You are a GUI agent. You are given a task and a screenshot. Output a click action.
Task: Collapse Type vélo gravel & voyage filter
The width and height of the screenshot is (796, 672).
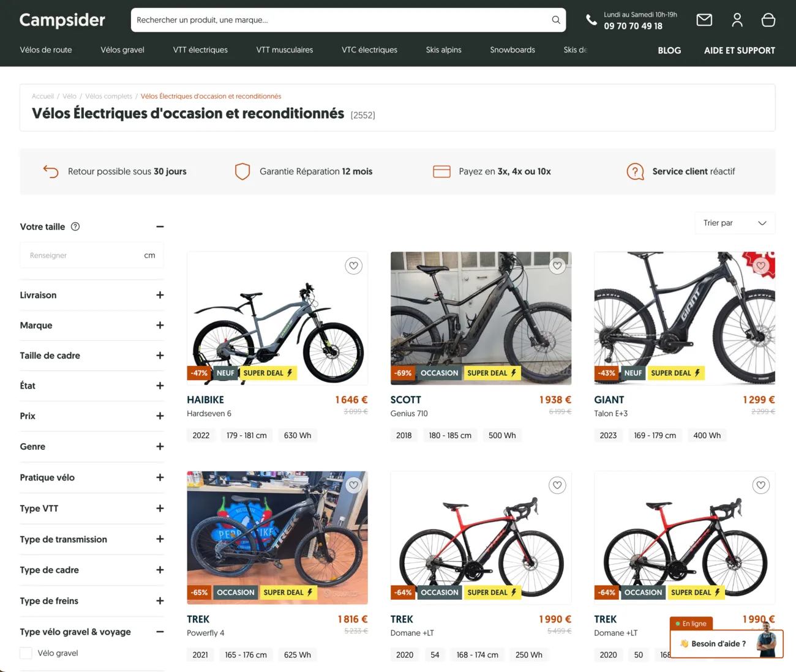(160, 632)
